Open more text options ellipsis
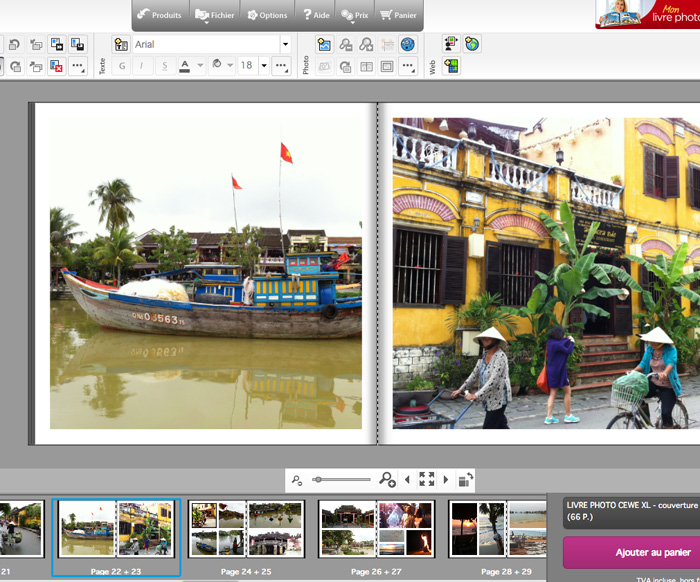This screenshot has width=700, height=582. pos(281,66)
